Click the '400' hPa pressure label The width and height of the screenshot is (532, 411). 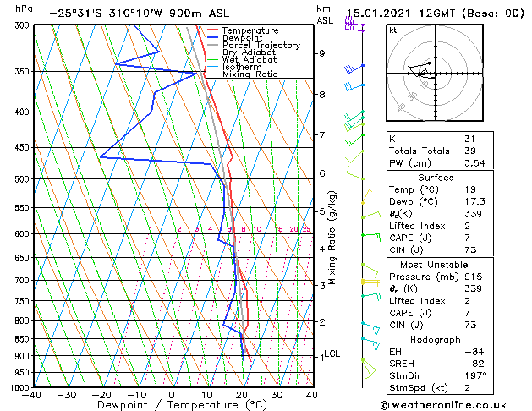[24, 112]
